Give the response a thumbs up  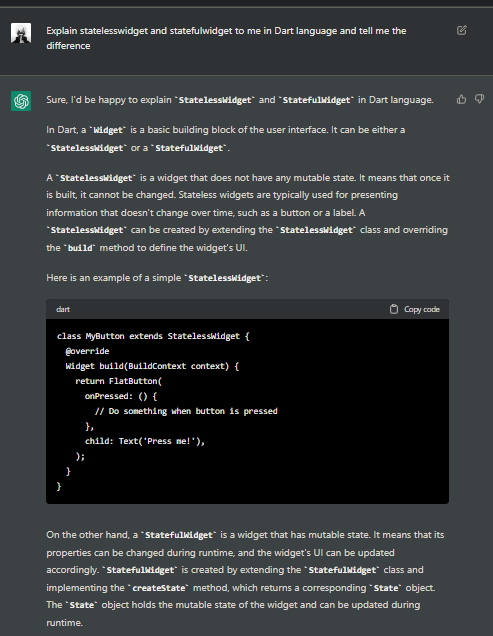pyautogui.click(x=461, y=99)
